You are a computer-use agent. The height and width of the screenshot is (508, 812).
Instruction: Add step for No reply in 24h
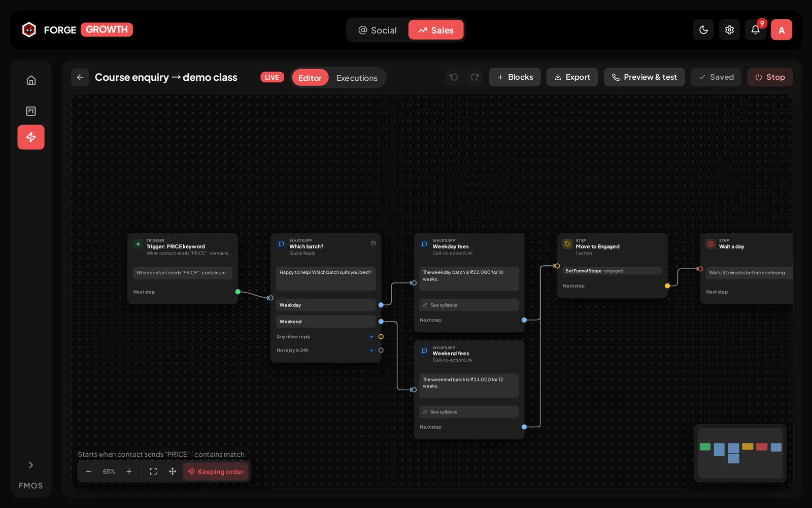pos(371,350)
